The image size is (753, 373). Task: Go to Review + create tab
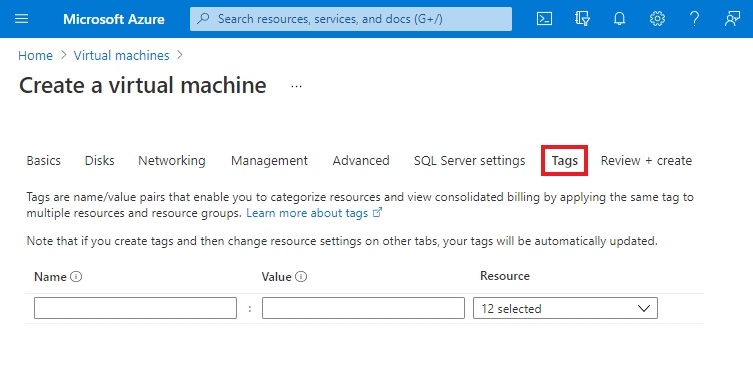coord(646,160)
